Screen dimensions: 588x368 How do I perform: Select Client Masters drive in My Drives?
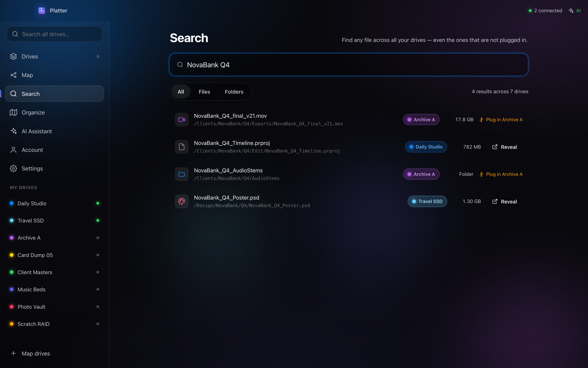(x=55, y=272)
